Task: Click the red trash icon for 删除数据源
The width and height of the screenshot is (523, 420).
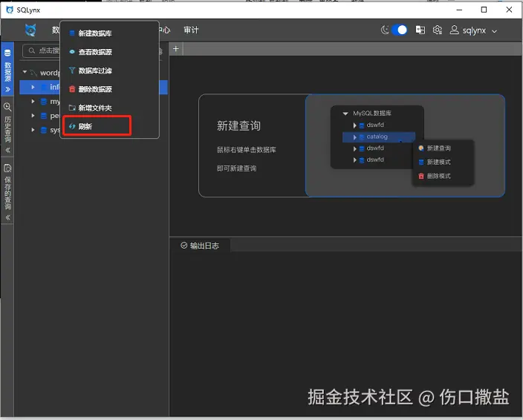Action: tap(72, 89)
